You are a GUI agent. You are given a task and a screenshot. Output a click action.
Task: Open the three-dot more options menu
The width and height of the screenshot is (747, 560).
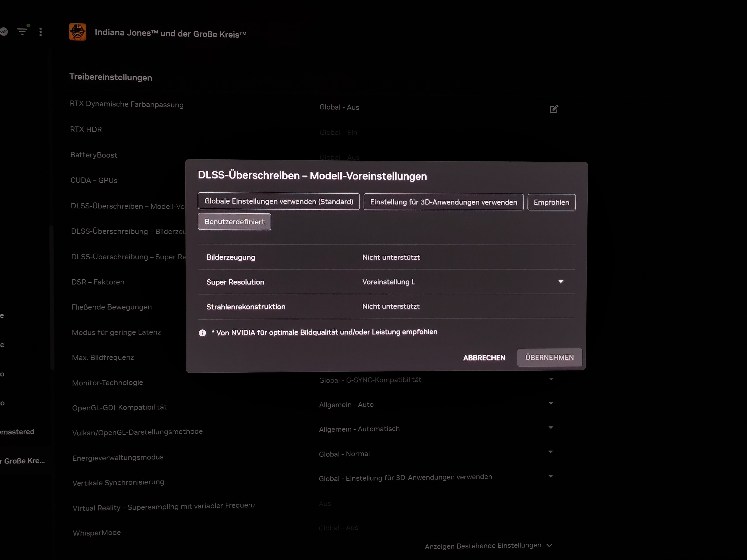point(40,32)
